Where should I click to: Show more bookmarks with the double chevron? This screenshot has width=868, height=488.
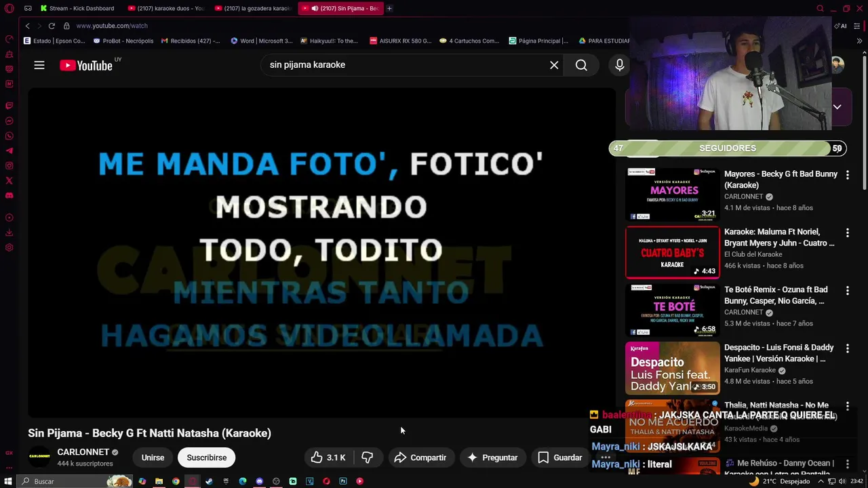click(x=860, y=41)
